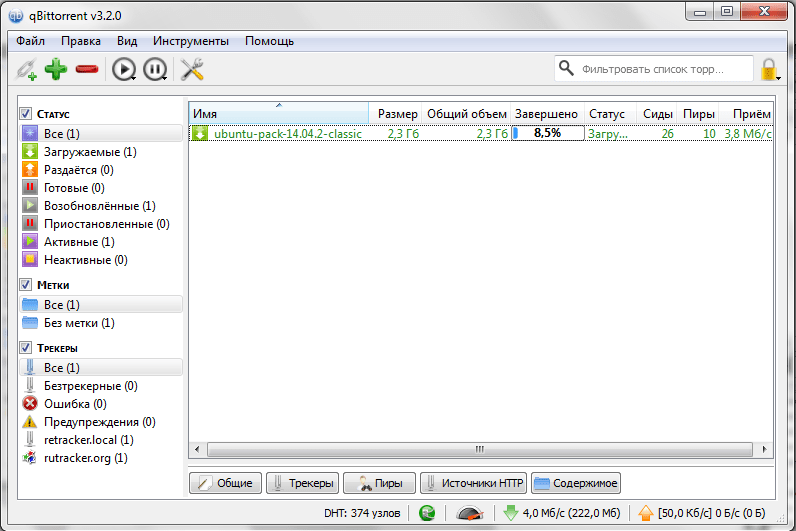Click the green connection status globe icon
The image size is (796, 531).
427,513
